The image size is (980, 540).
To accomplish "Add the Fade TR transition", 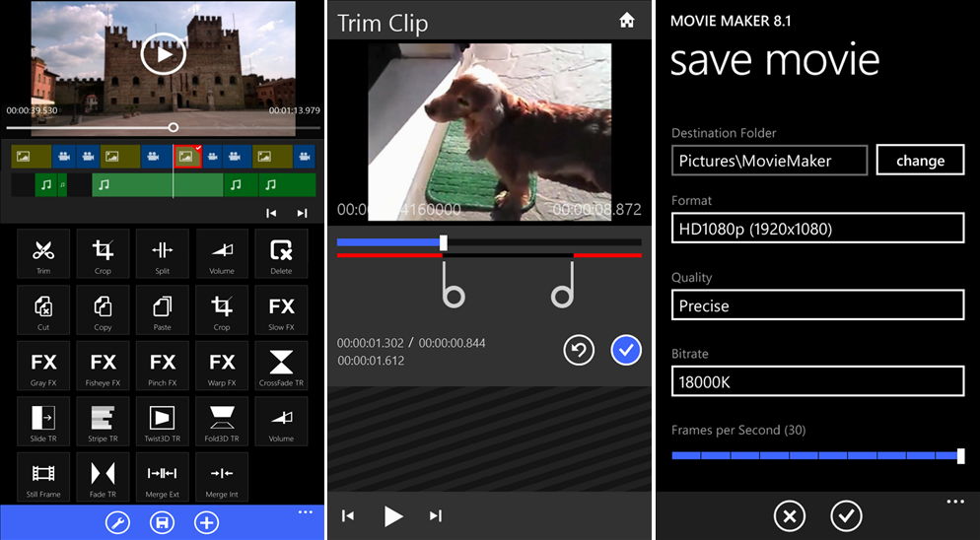I will click(104, 477).
